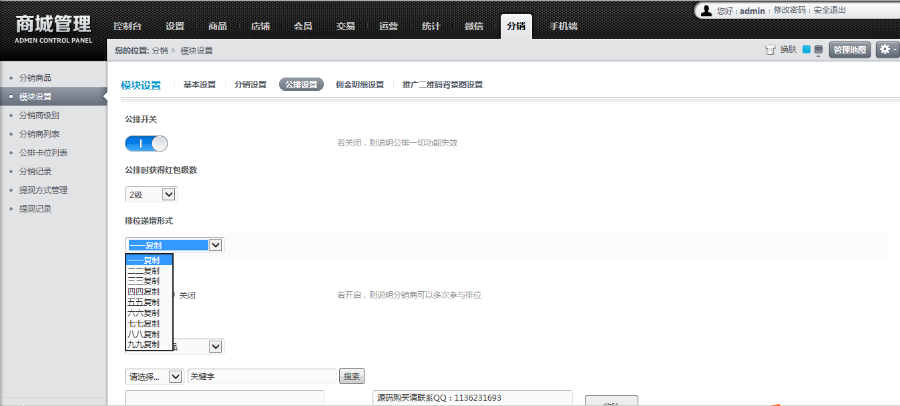Select 二二复制 option
Viewport: 900px width, 406px height.
point(149,270)
